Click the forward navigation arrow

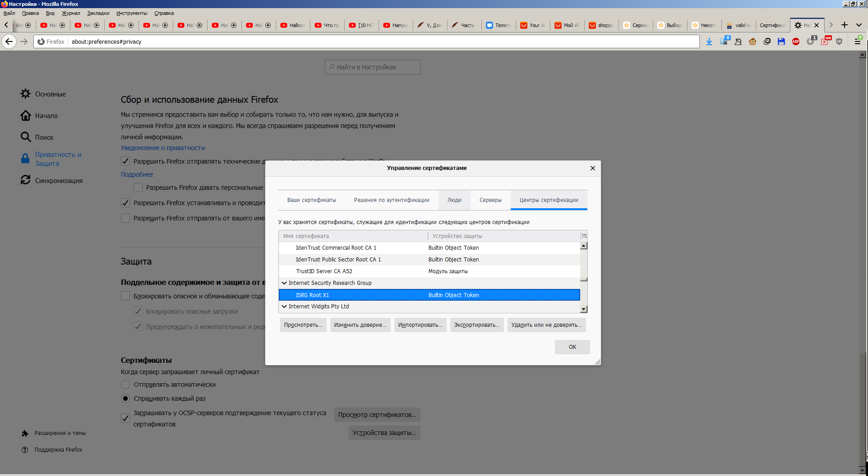point(24,41)
